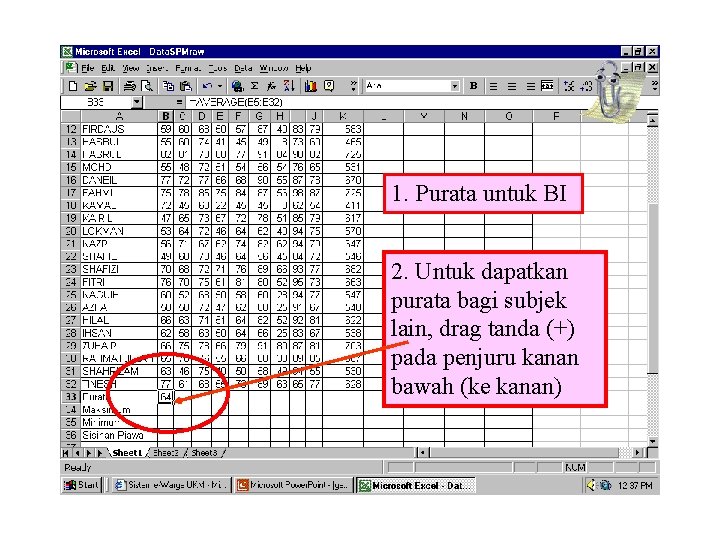Click the Clippy Office Assistant

point(613,92)
